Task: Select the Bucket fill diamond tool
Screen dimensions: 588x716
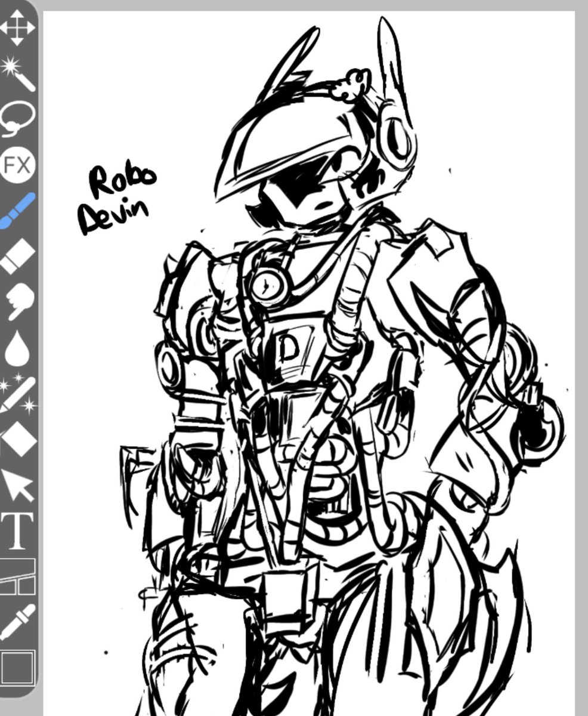Action: point(17,440)
